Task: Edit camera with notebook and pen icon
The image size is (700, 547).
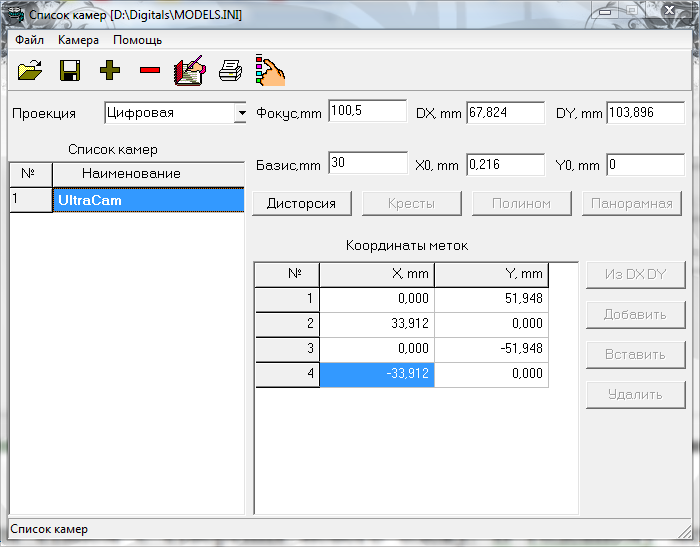Action: 190,70
